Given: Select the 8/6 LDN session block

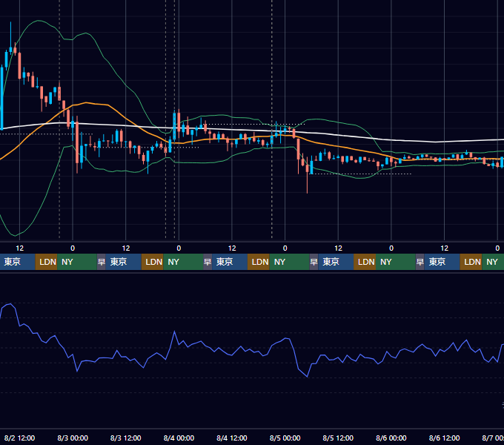Looking at the screenshot, I should coord(471,262).
